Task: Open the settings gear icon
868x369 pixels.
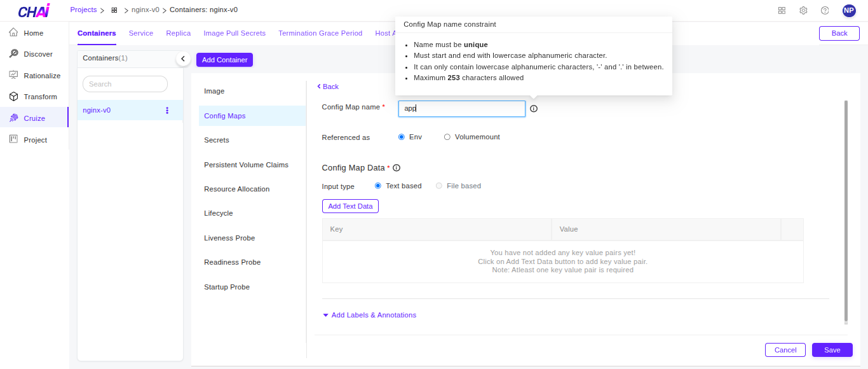Action: click(x=803, y=10)
